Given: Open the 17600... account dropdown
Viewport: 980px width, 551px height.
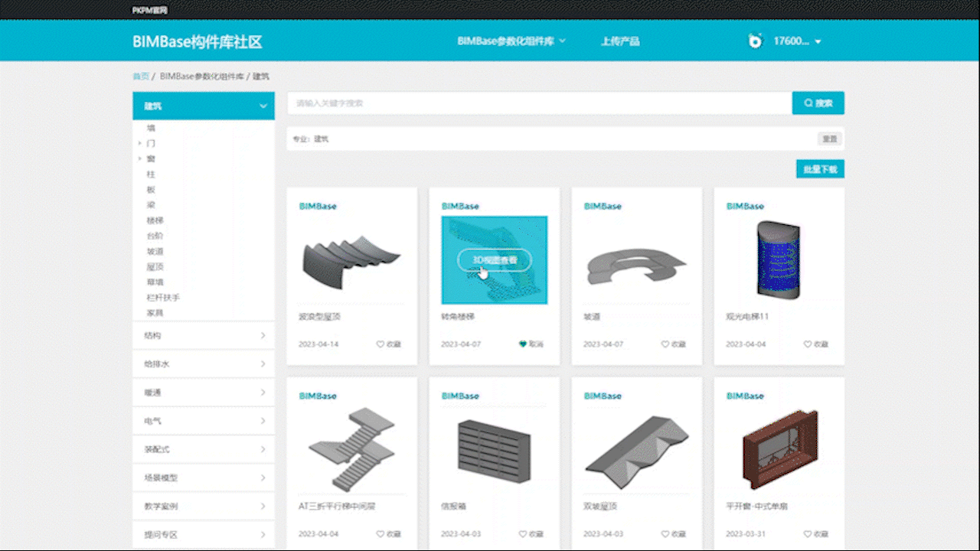Looking at the screenshot, I should (x=797, y=41).
